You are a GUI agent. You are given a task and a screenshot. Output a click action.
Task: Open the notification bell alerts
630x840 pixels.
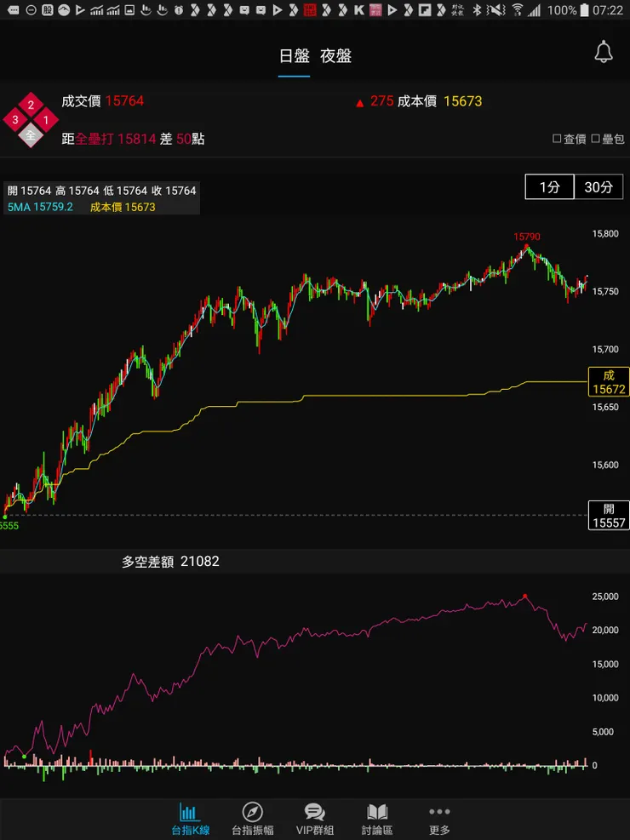pos(604,52)
